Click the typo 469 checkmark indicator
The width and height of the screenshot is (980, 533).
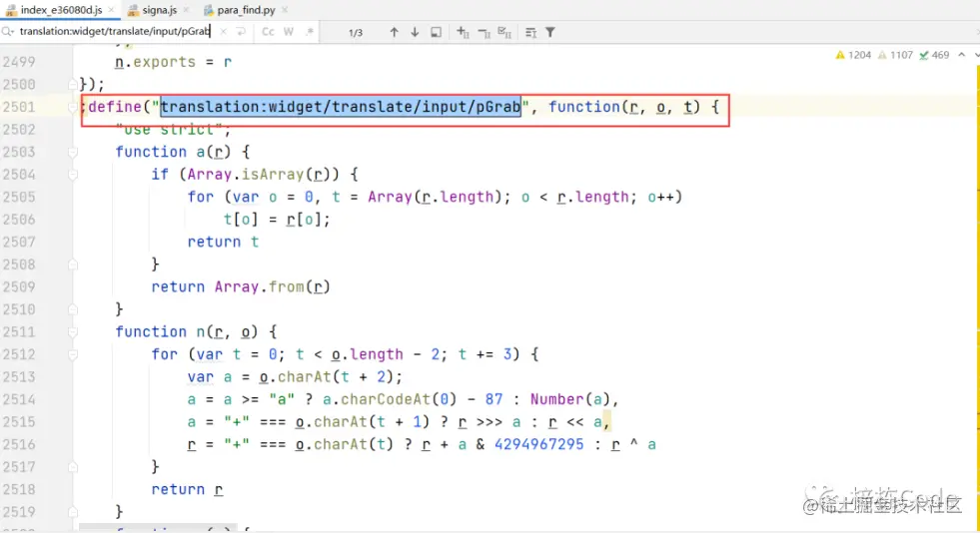coord(934,55)
